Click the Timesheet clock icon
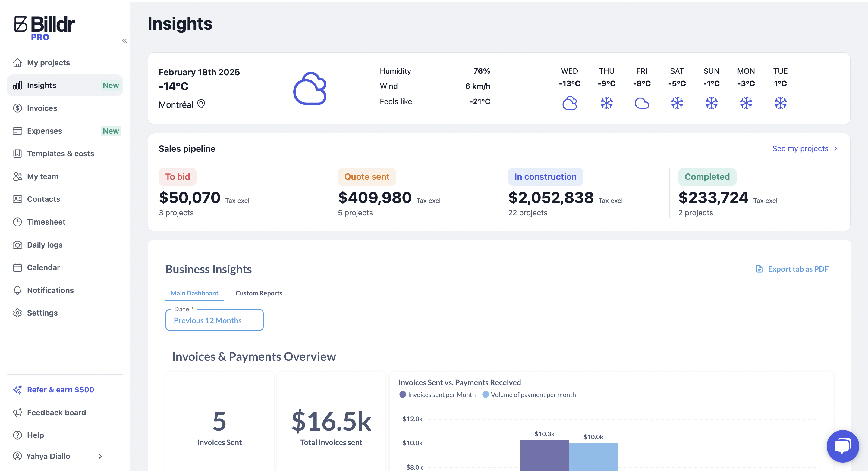868x471 pixels. pos(17,222)
